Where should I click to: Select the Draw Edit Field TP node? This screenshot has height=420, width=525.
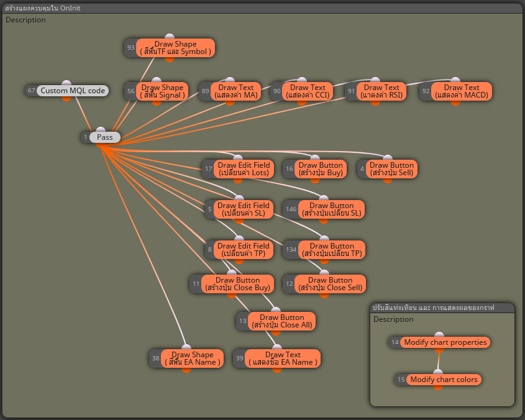coord(244,250)
